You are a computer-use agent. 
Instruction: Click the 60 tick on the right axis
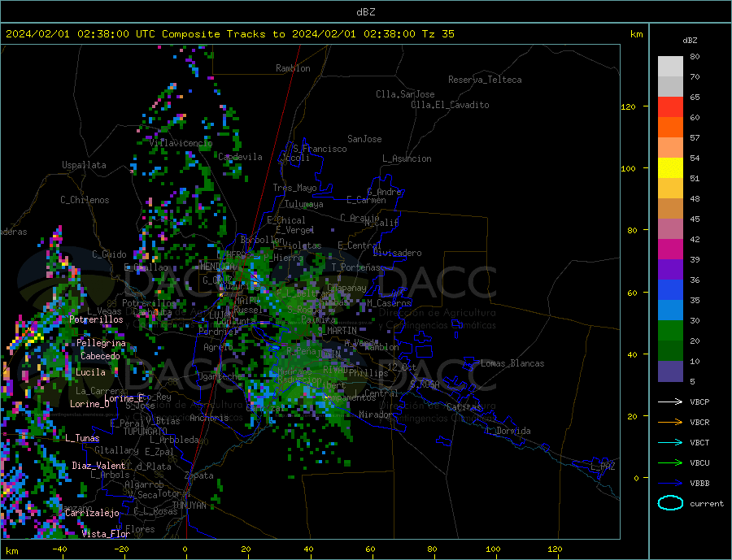pos(632,293)
